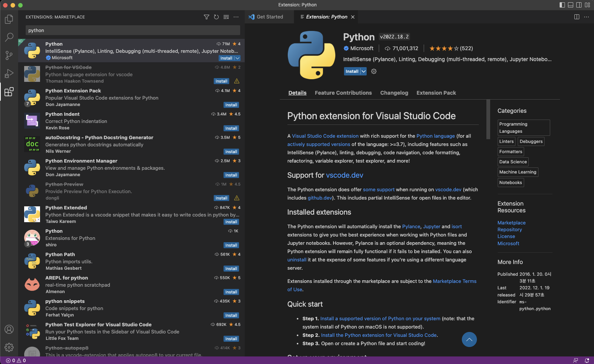Split the editor to the right
This screenshot has width=594, height=364.
pos(577,17)
